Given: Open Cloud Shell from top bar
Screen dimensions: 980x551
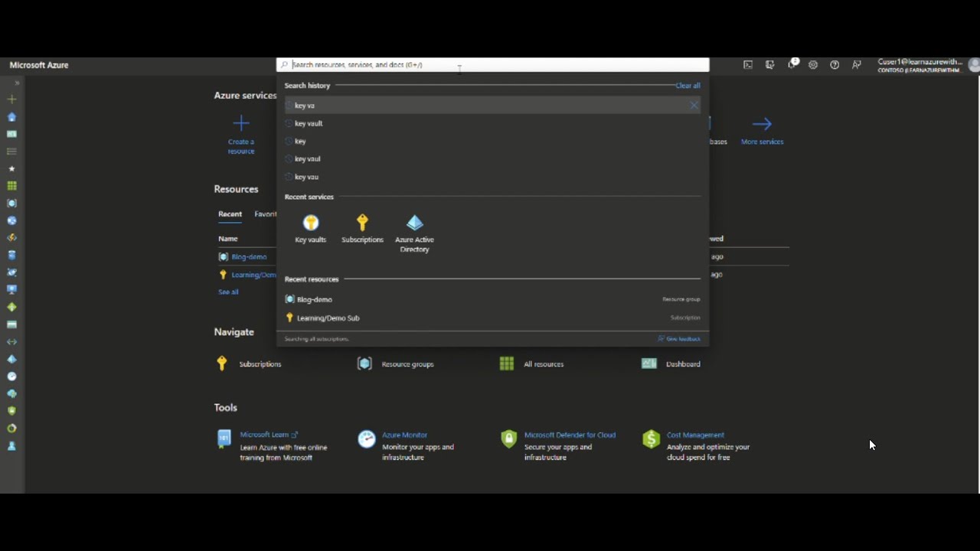Looking at the screenshot, I should coord(748,65).
